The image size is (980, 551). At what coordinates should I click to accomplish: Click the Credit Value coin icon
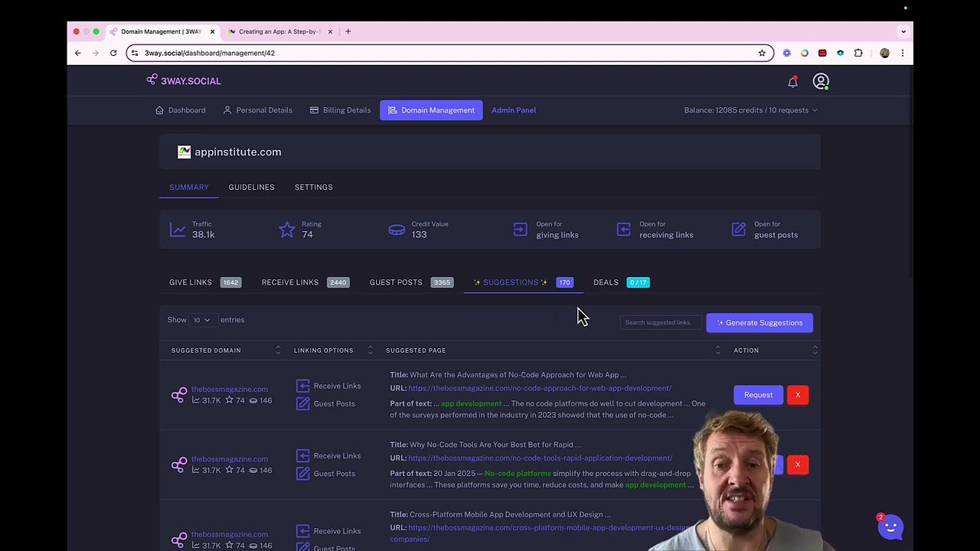397,230
